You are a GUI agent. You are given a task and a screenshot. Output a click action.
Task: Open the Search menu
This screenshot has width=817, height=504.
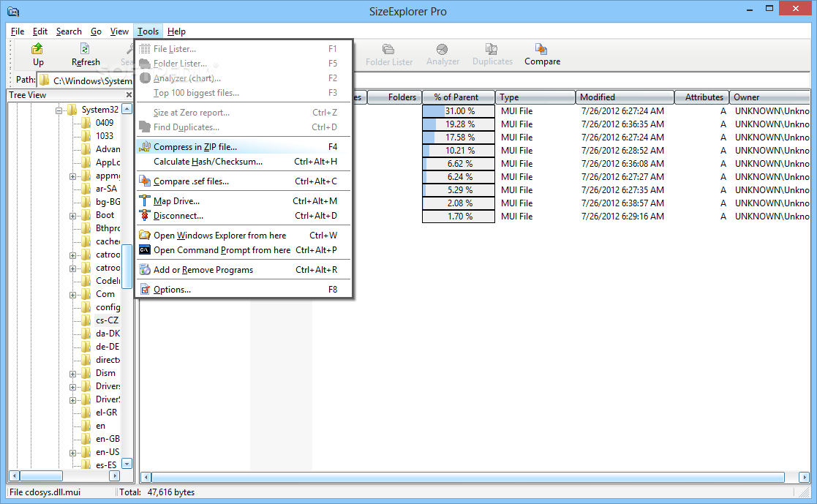tap(69, 31)
